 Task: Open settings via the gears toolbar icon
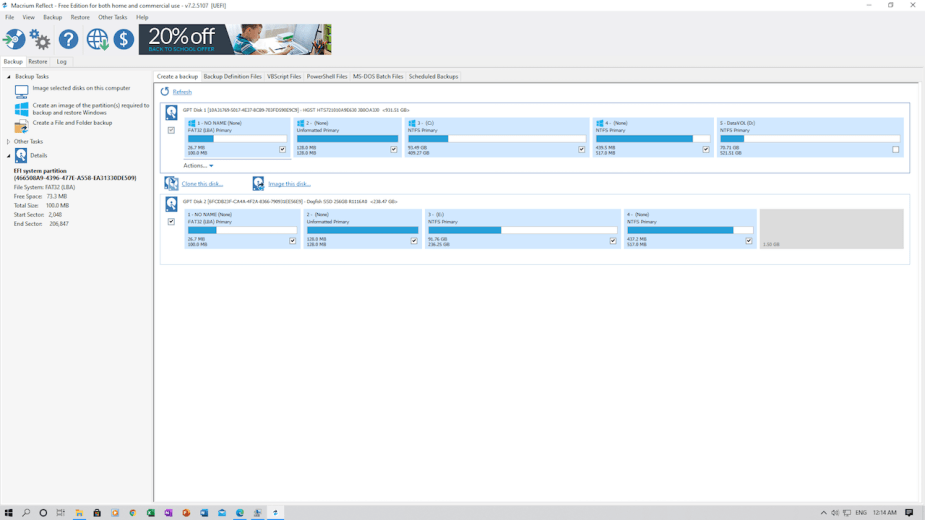click(40, 39)
